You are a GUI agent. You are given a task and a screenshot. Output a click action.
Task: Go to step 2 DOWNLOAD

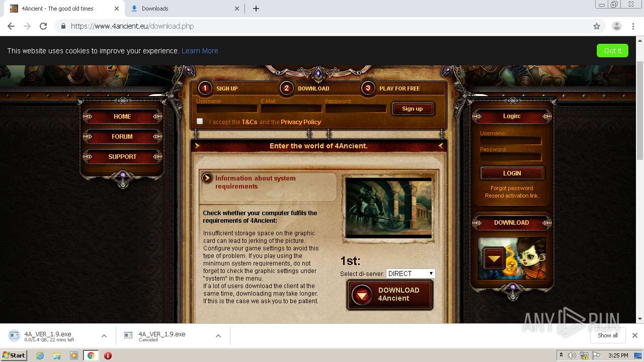click(x=305, y=88)
